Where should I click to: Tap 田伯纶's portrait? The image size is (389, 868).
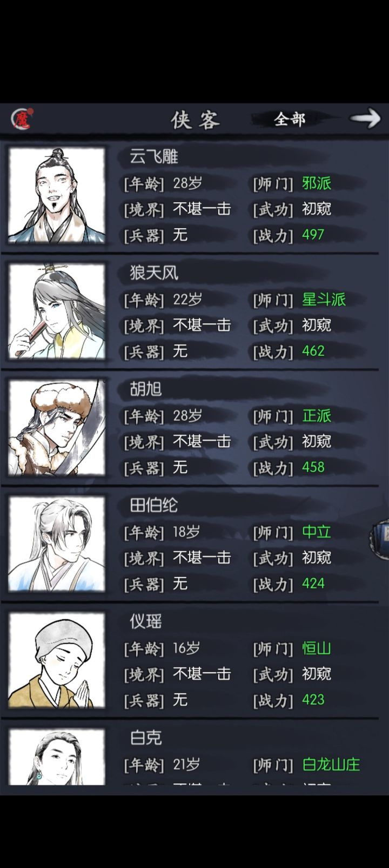56,544
